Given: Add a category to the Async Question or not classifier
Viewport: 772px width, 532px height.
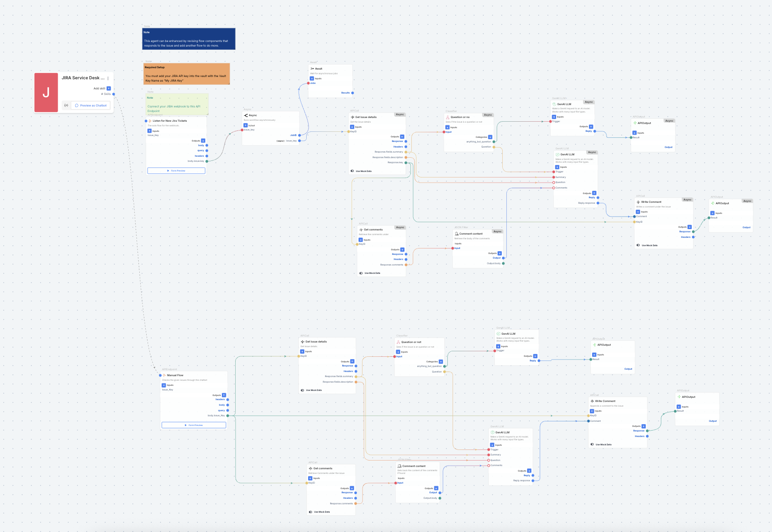Looking at the screenshot, I should (490, 137).
